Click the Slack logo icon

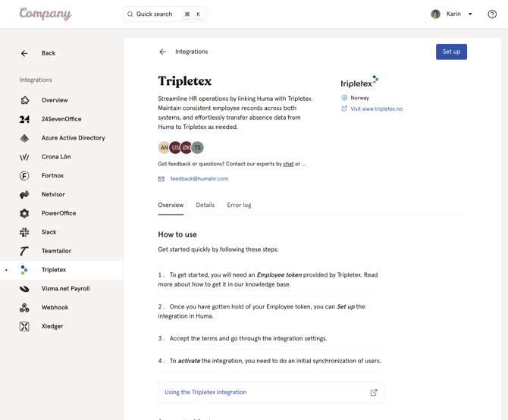(24, 232)
